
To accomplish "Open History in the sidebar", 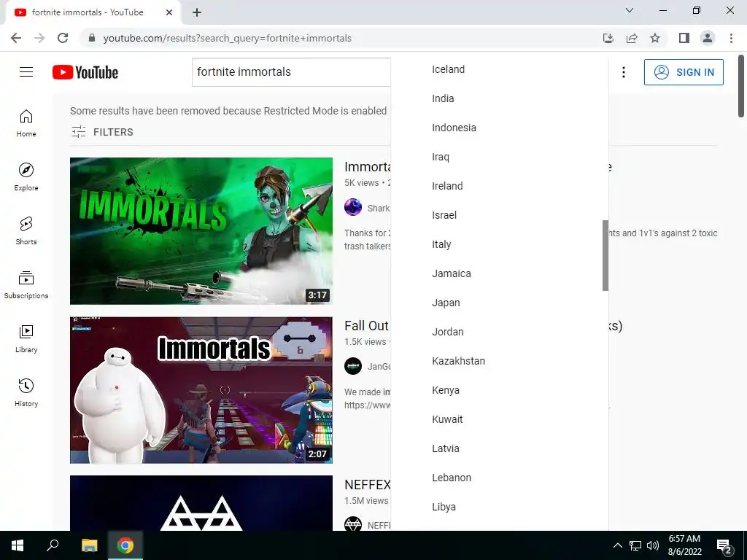I will click(26, 392).
